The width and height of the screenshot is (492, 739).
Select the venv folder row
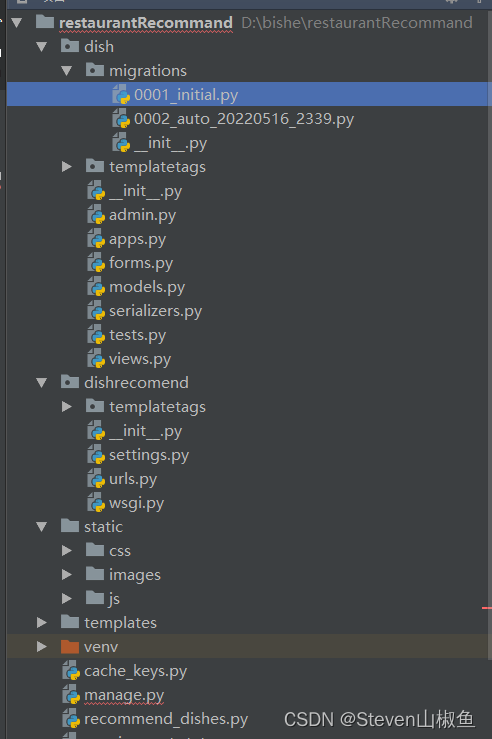tap(249, 646)
